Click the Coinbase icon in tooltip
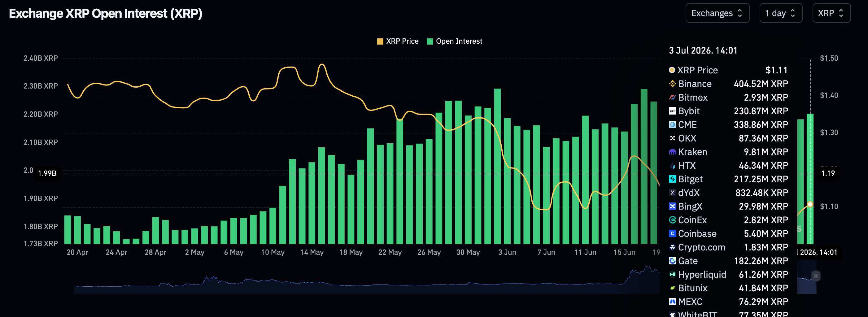 [x=672, y=233]
